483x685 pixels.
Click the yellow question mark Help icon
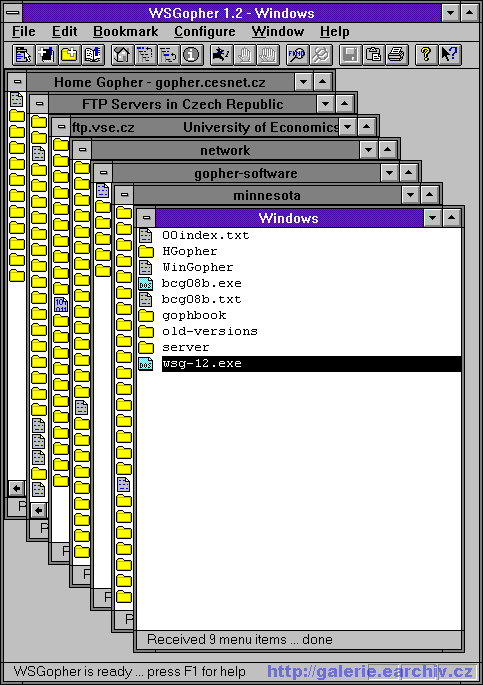pyautogui.click(x=426, y=55)
